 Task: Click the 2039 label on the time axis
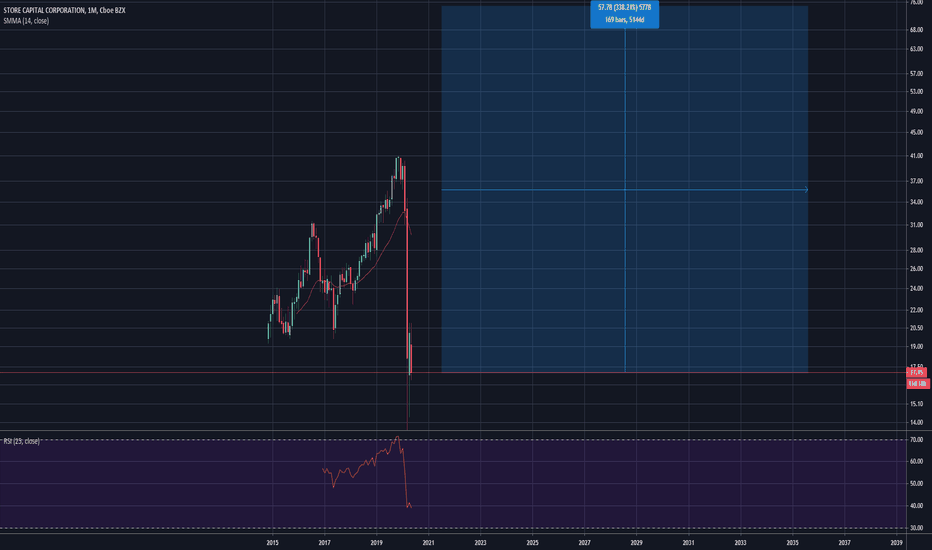(896, 542)
